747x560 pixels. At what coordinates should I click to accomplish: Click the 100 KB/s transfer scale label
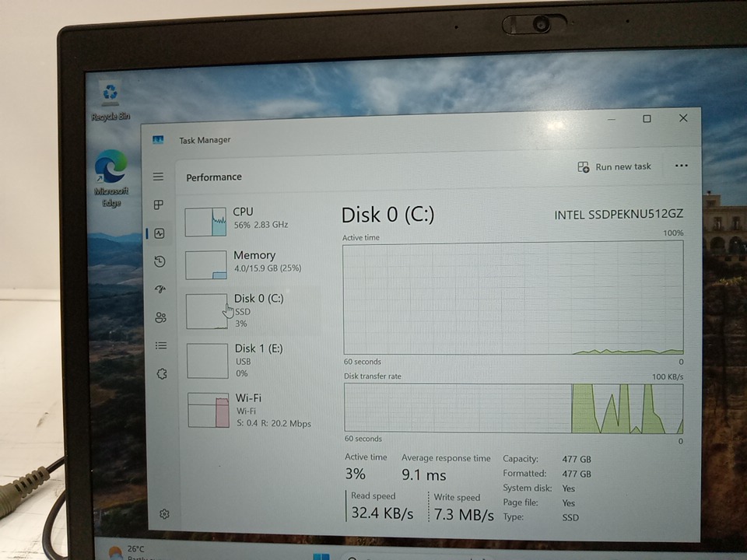[668, 376]
